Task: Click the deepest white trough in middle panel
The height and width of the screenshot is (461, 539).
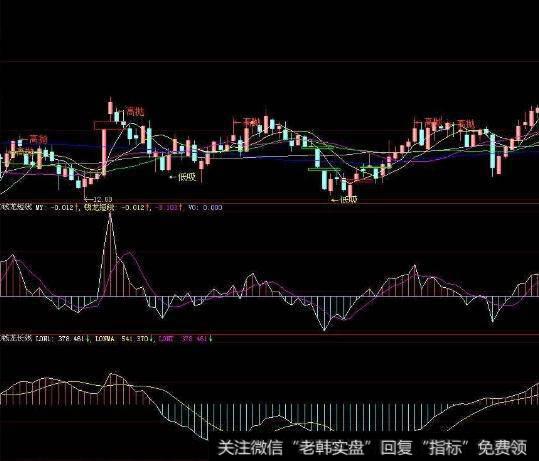Action: [324, 329]
